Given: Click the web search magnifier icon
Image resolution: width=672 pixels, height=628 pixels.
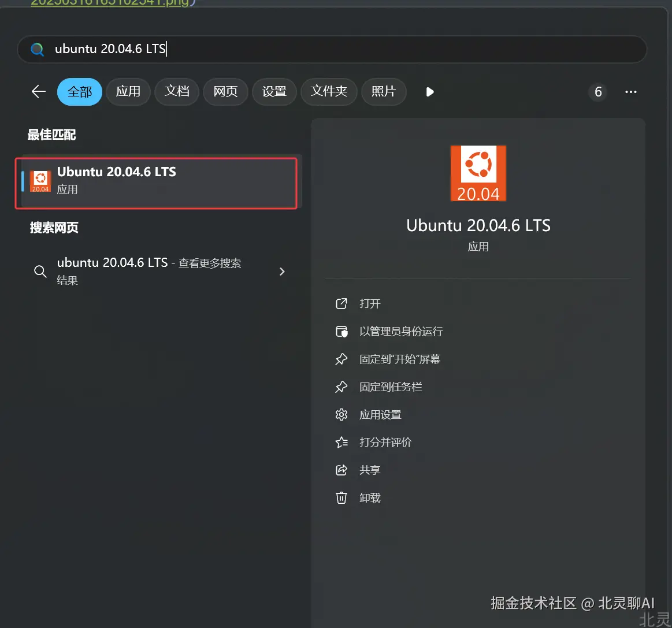Looking at the screenshot, I should click(x=40, y=271).
